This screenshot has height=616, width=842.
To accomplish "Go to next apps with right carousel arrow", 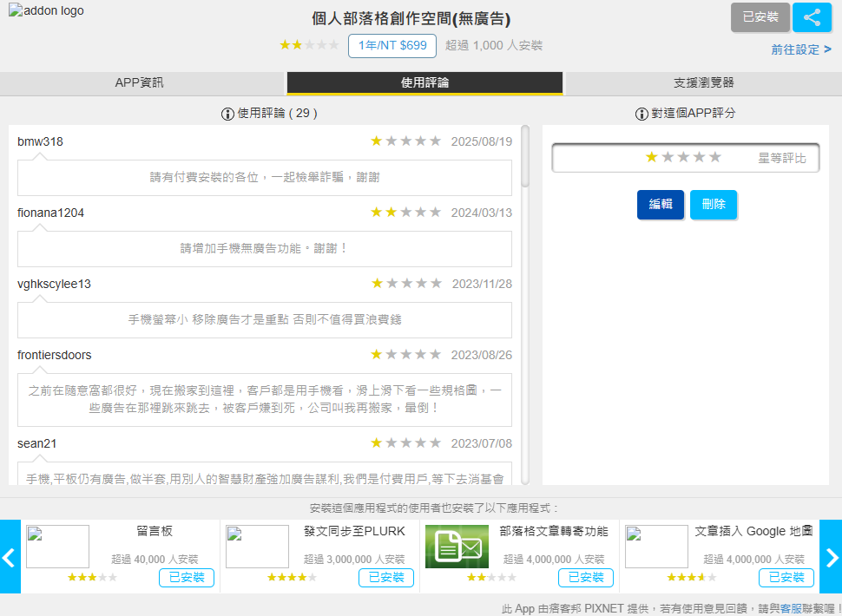I will pos(831,556).
